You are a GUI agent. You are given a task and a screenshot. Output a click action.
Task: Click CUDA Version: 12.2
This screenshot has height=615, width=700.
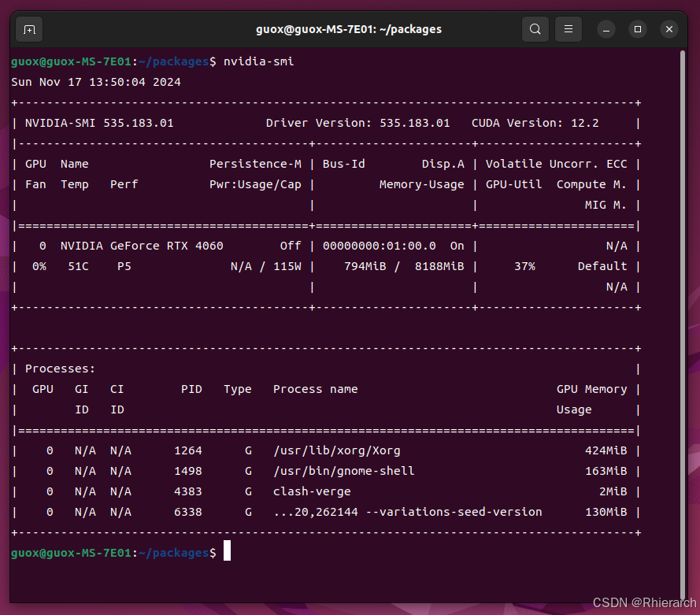535,123
